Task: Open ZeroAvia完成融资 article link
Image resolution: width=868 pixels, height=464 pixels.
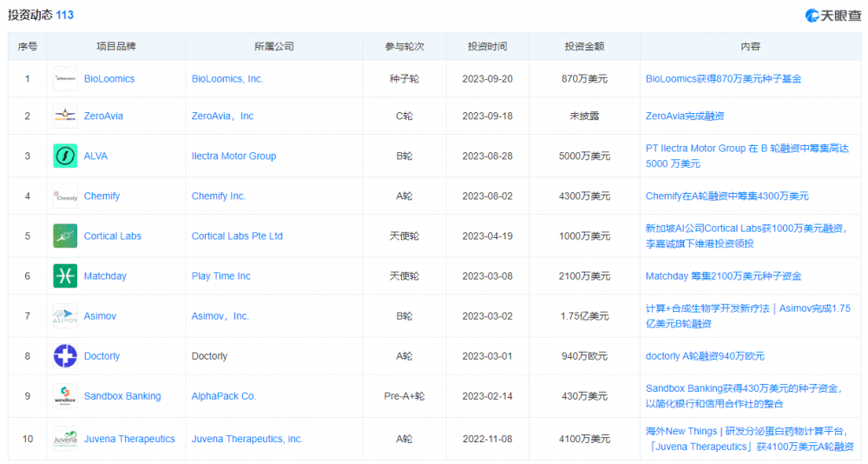Action: coord(685,116)
